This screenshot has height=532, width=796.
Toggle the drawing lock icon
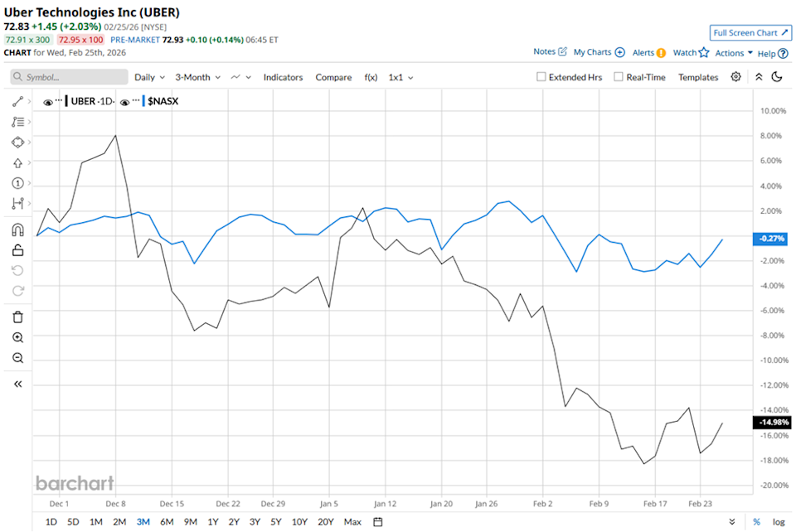click(18, 249)
